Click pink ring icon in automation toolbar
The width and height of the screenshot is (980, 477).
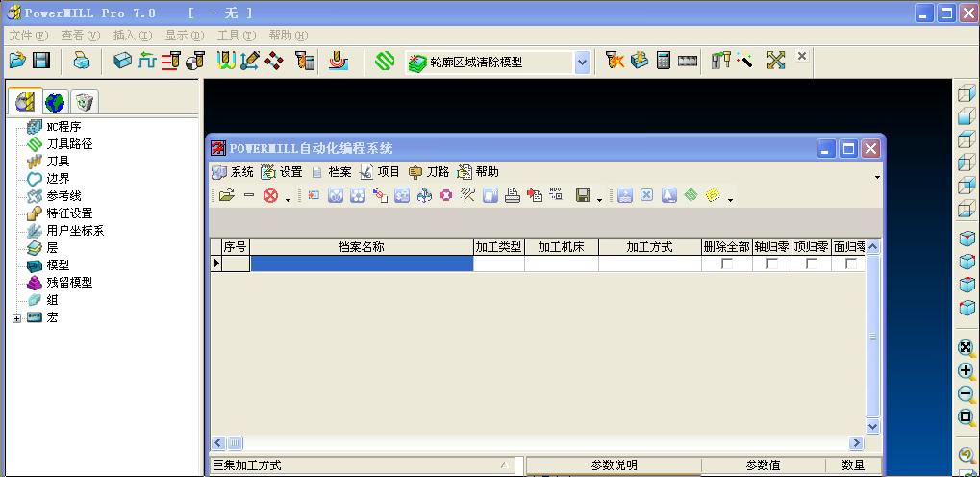[x=446, y=195]
